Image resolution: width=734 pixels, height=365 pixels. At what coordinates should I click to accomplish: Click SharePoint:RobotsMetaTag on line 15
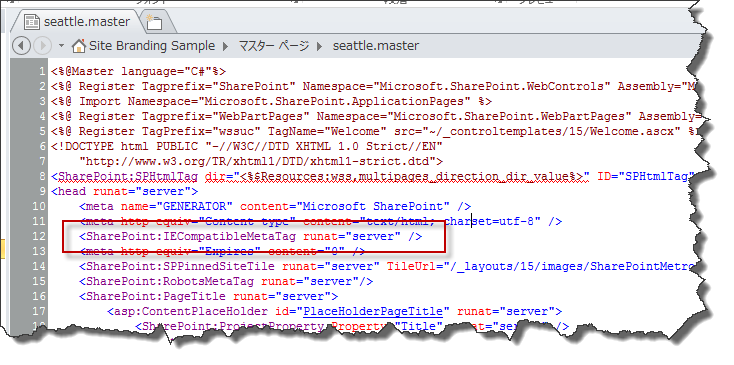point(169,281)
